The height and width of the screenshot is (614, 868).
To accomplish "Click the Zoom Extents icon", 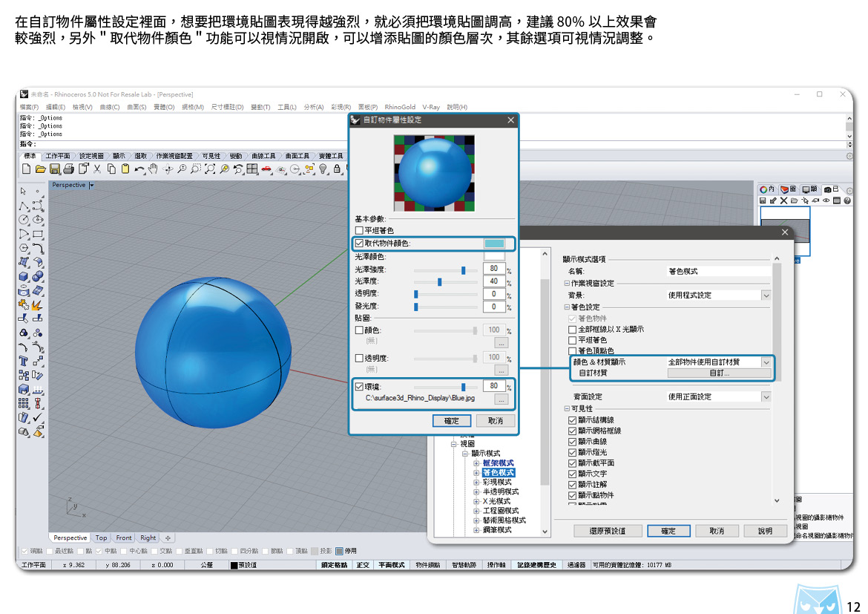I will click(x=210, y=169).
